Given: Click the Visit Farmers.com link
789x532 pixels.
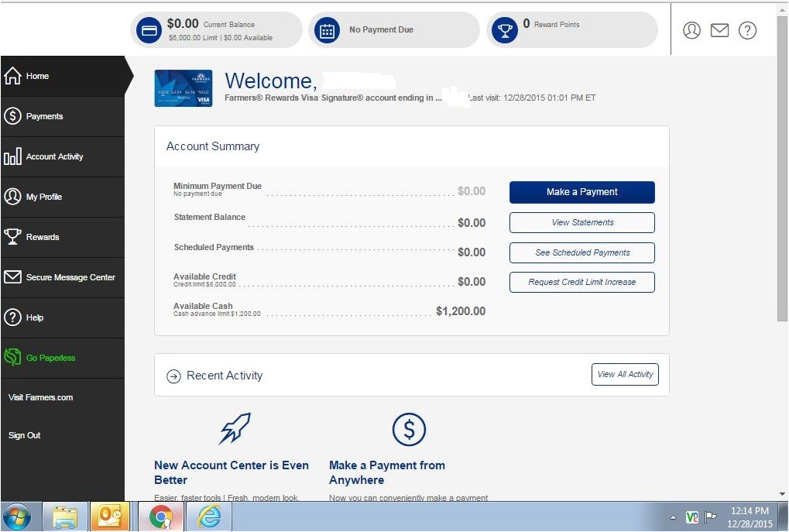Looking at the screenshot, I should click(40, 397).
